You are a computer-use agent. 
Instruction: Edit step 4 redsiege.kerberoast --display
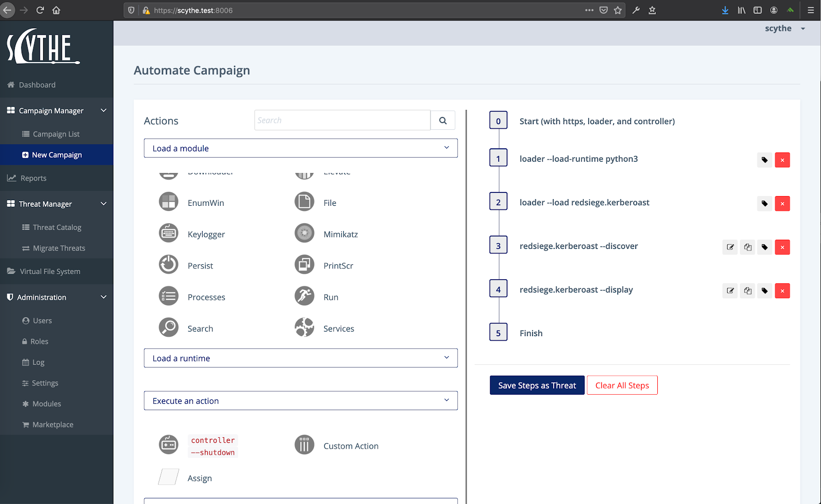pyautogui.click(x=730, y=291)
